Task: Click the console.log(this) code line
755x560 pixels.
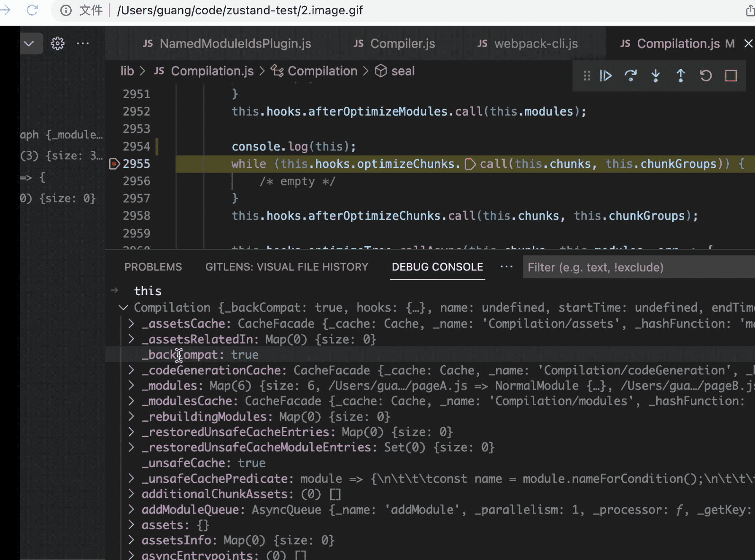Action: (x=294, y=146)
